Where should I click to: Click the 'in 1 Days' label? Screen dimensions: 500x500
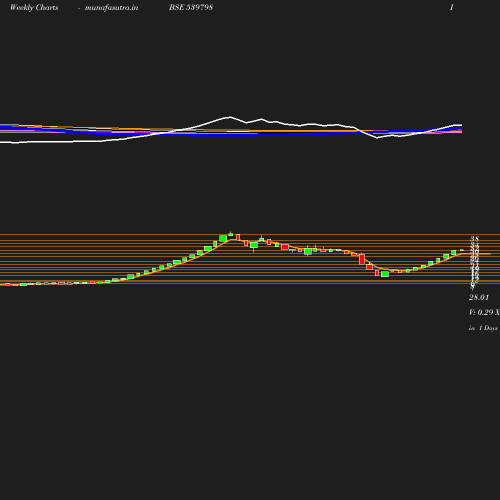[483, 328]
